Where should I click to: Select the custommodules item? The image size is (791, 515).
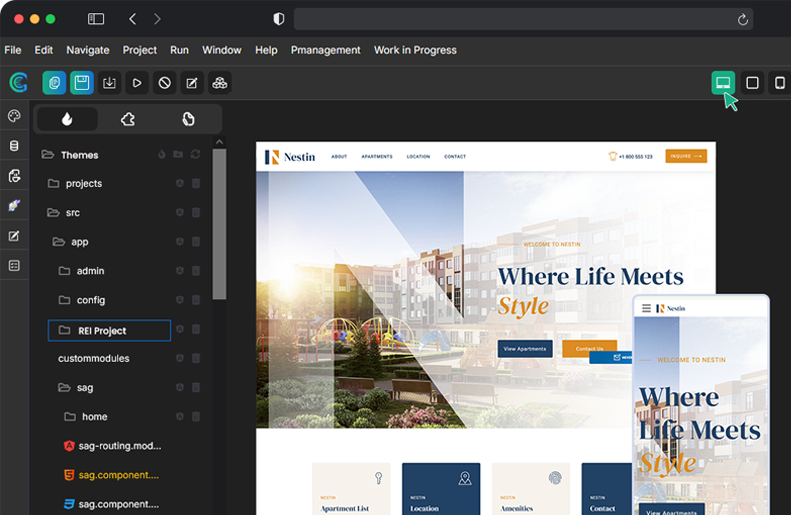point(94,359)
